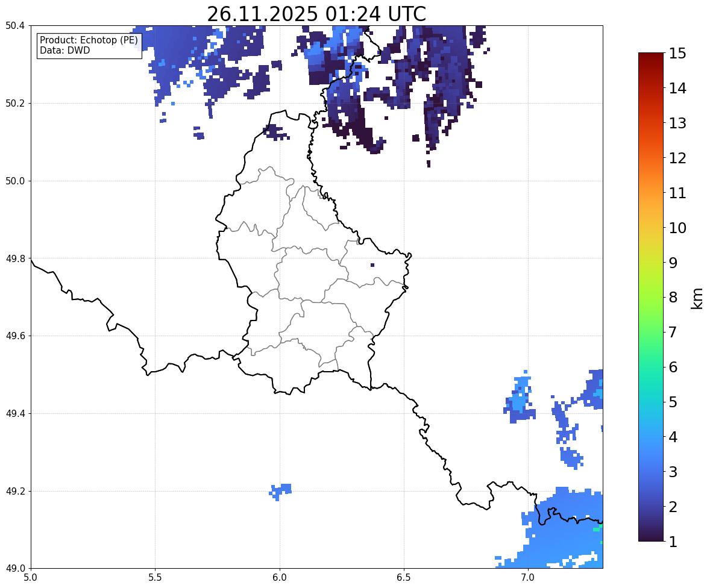Click the colorbar tick label 15
The height and width of the screenshot is (588, 710).
(677, 54)
